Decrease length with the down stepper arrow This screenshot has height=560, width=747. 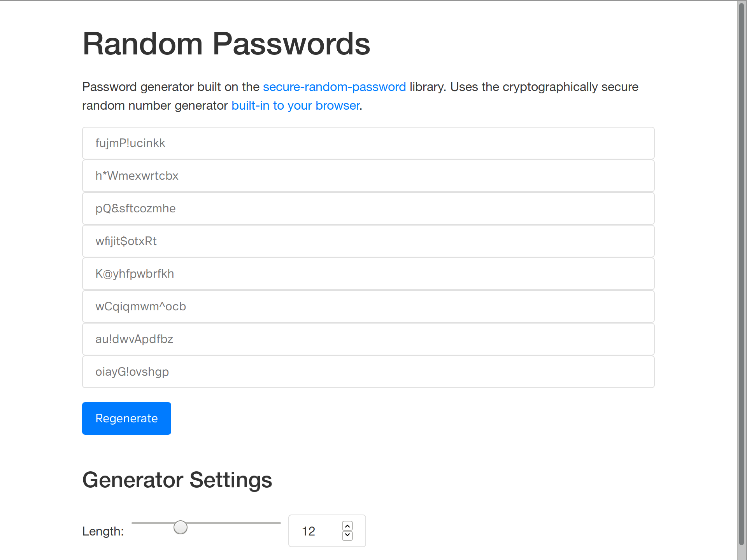(x=347, y=535)
